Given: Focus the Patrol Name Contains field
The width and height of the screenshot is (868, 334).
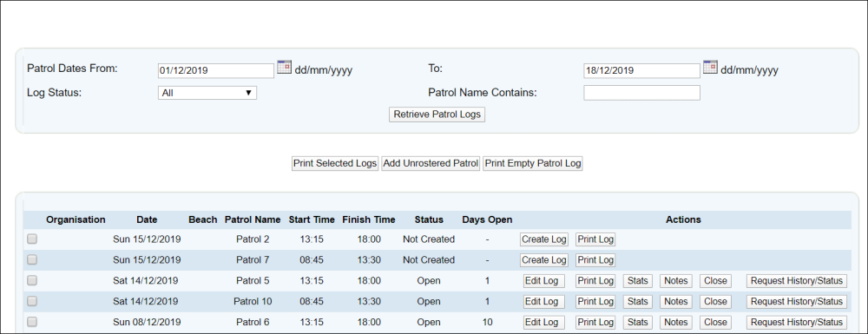Looking at the screenshot, I should click(x=641, y=93).
